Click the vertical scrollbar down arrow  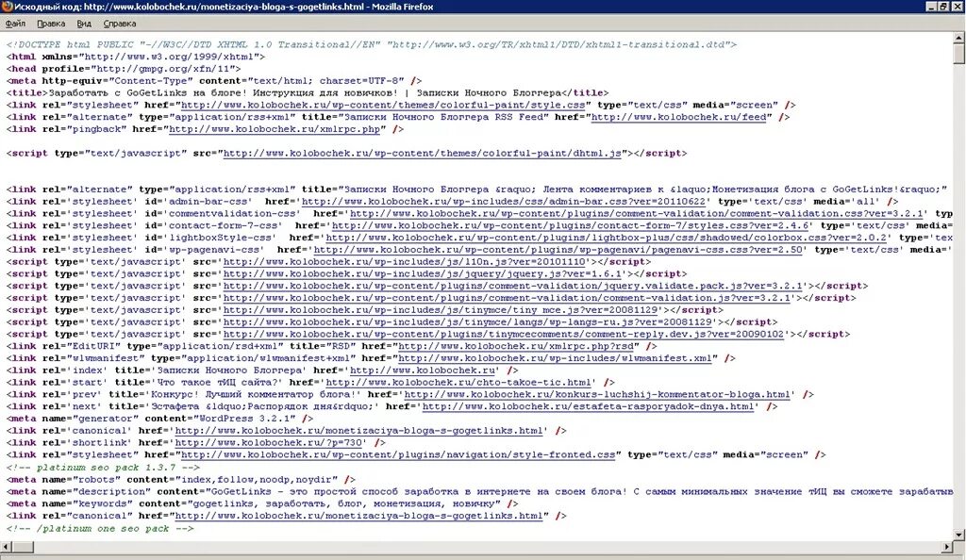tap(958, 535)
